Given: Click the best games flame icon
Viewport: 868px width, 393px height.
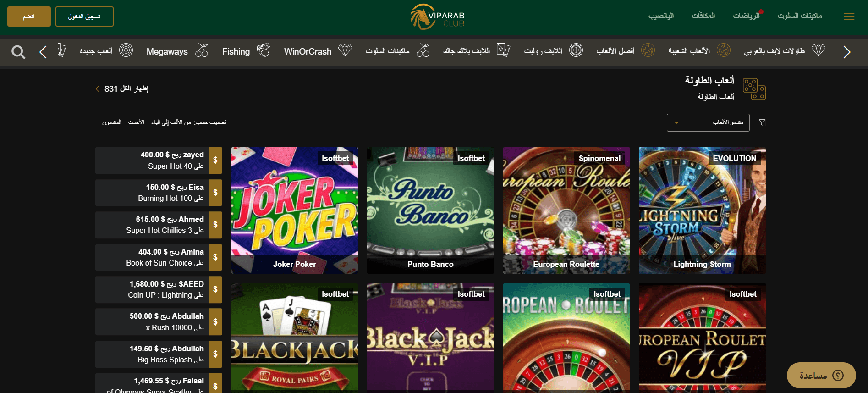Looking at the screenshot, I should [648, 50].
